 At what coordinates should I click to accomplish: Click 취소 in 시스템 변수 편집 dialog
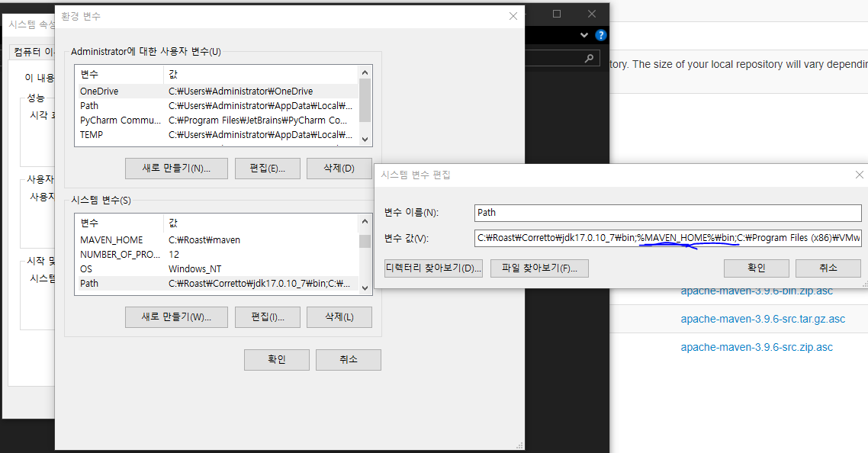click(x=828, y=268)
